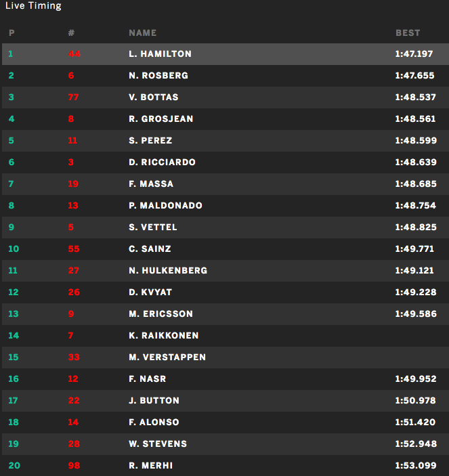Click F. Massa's best lap 1:48.685

coord(415,184)
